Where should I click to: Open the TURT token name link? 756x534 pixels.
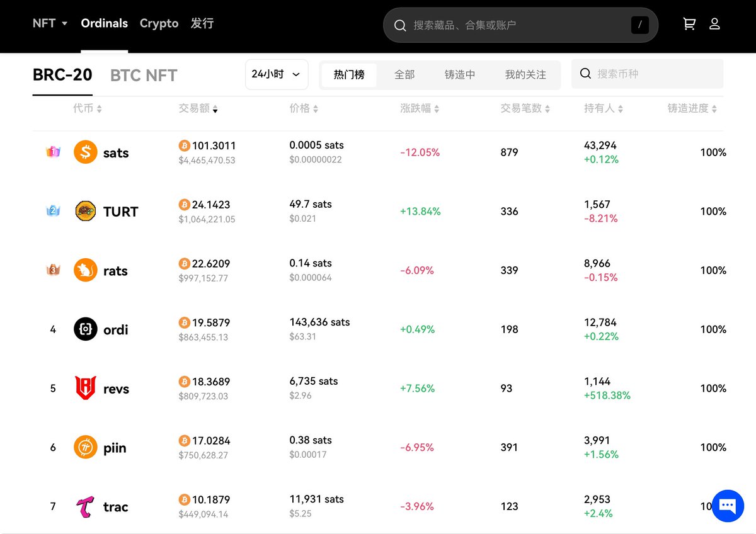121,212
